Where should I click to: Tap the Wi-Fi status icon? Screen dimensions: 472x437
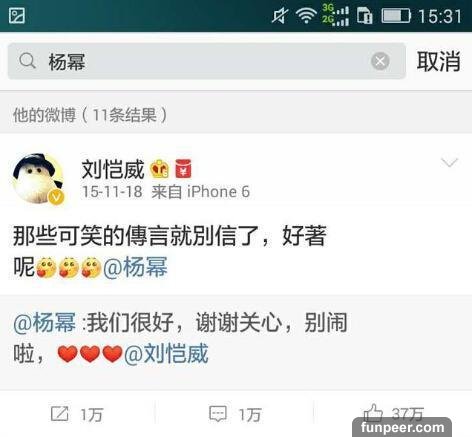(x=306, y=16)
